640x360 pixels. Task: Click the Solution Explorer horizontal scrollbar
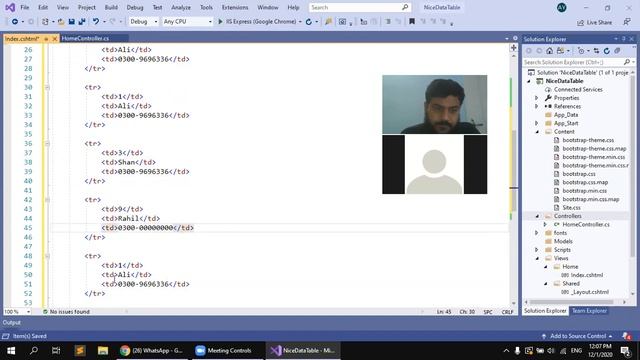(571, 302)
